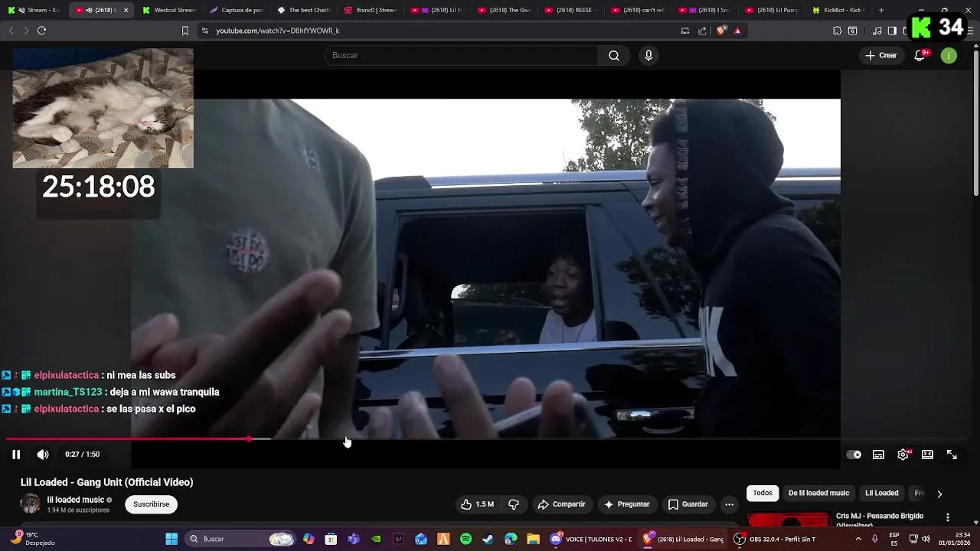The image size is (980, 551).
Task: Open the Brave Shields lion icon
Action: [x=720, y=31]
